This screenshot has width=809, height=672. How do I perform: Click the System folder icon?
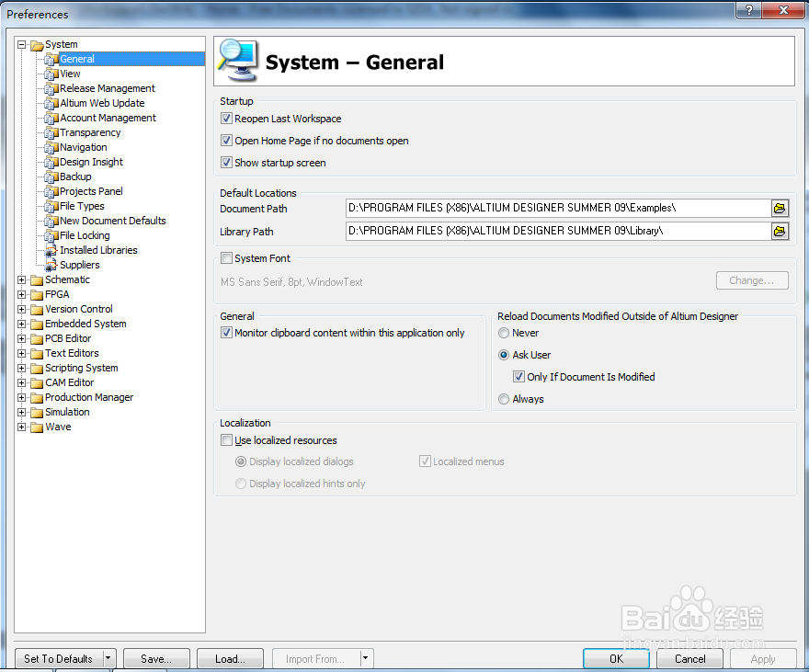click(x=37, y=45)
